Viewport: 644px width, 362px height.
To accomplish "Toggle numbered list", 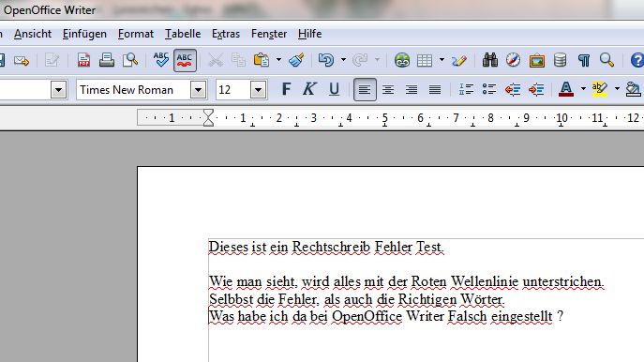I will (x=466, y=89).
